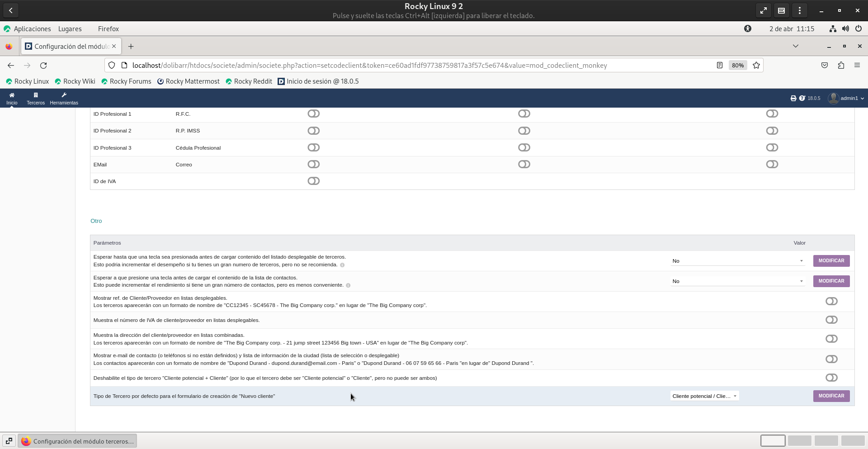Viewport: 868px width, 449px height.
Task: Open the dropdown for contact list key wait
Action: point(737,281)
